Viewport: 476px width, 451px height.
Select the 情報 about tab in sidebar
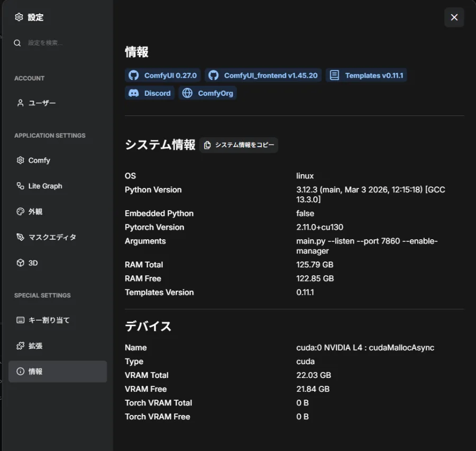[x=58, y=372]
